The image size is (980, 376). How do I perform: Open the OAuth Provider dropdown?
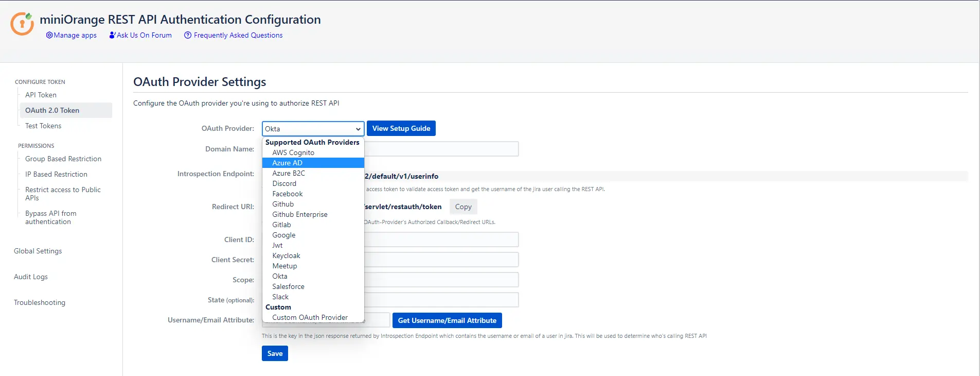[x=313, y=129]
